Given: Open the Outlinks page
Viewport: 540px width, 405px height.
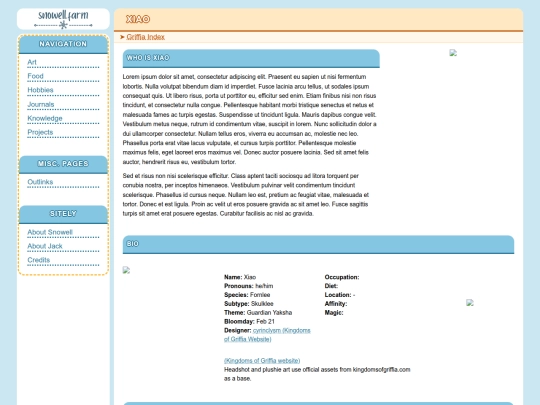Looking at the screenshot, I should coord(40,182).
